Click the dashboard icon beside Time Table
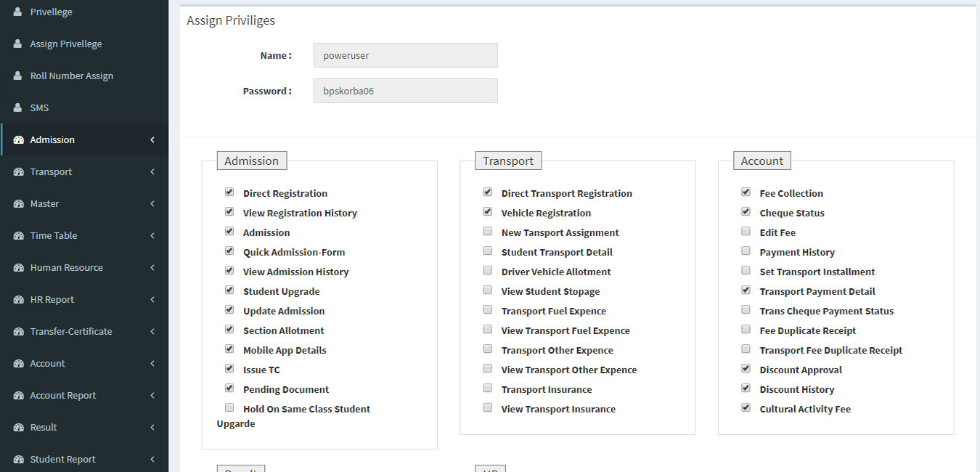The image size is (980, 472). click(x=19, y=236)
